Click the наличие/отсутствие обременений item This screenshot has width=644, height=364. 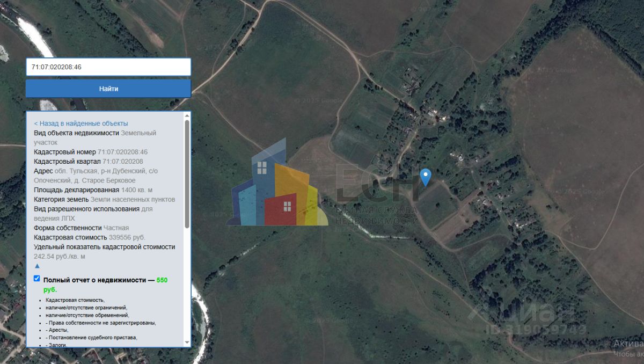point(87,315)
